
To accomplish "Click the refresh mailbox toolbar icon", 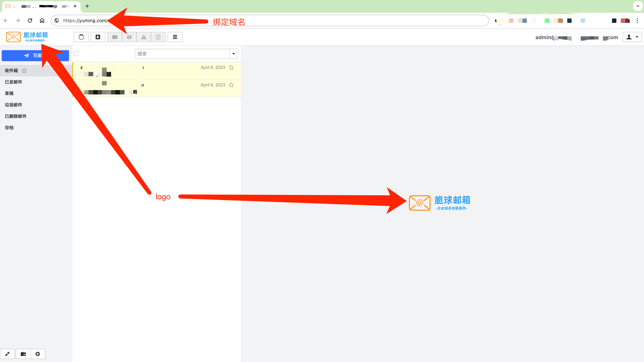I will (81, 37).
